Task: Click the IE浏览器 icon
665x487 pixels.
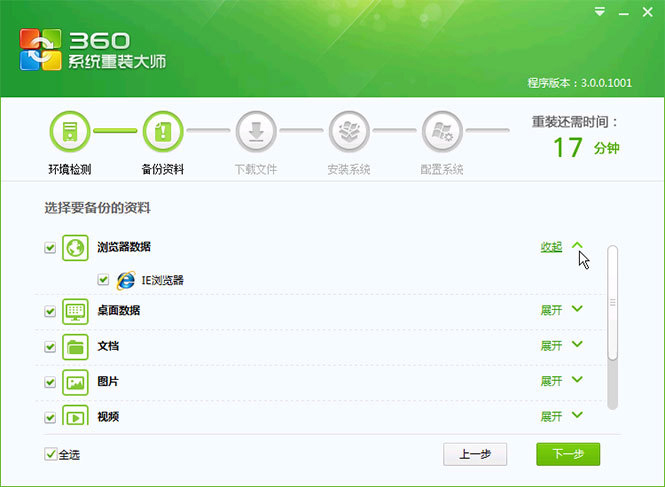Action: tap(126, 280)
